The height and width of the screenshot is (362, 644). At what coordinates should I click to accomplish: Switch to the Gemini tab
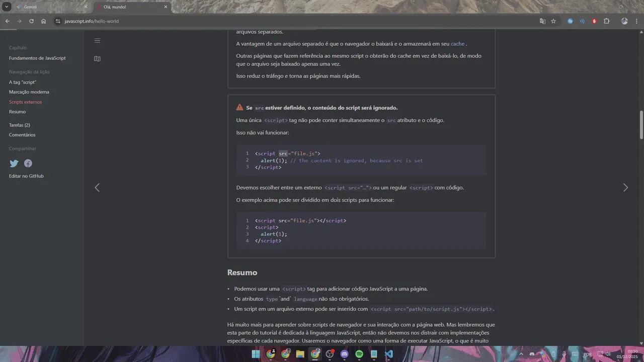pos(50,7)
